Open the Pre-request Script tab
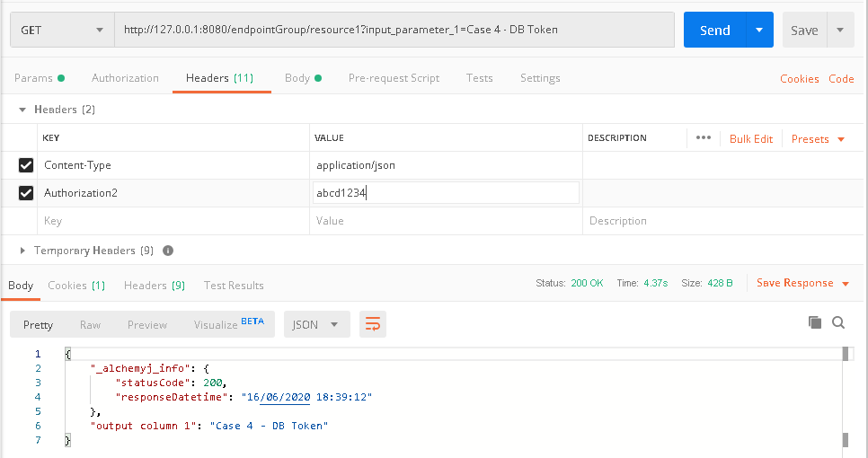The width and height of the screenshot is (868, 458). point(394,78)
